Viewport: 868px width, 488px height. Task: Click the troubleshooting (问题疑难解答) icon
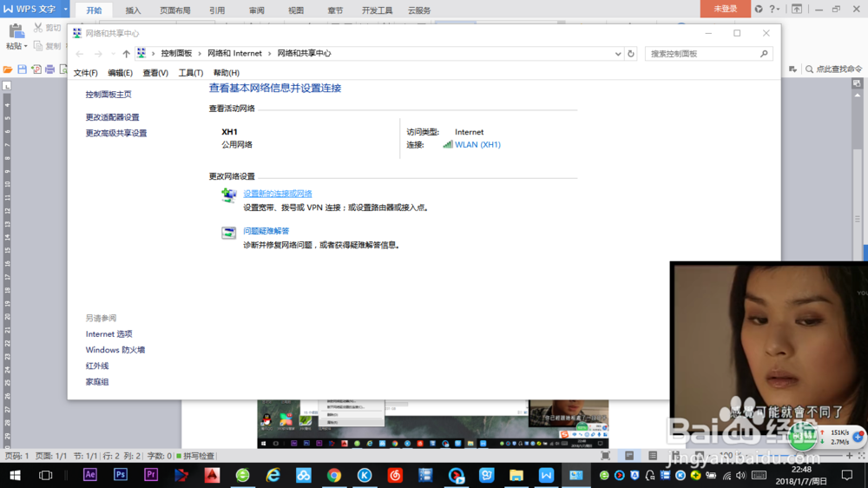[x=228, y=233]
